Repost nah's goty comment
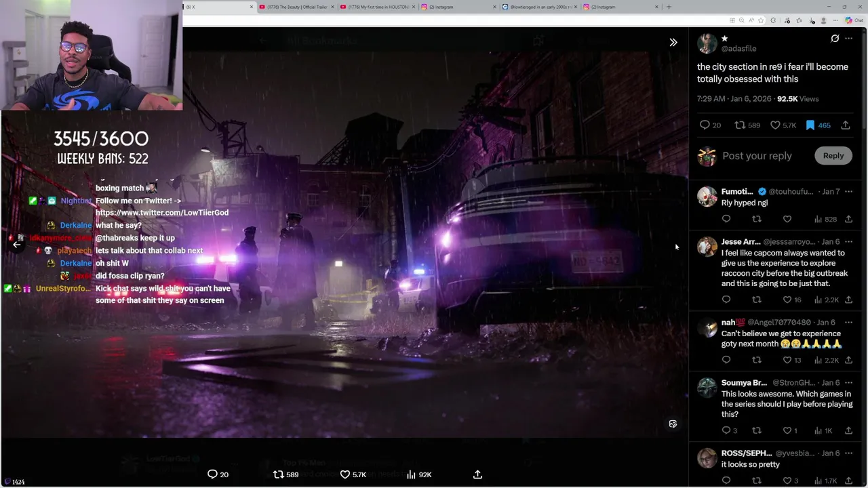Image resolution: width=868 pixels, height=488 pixels. click(757, 360)
